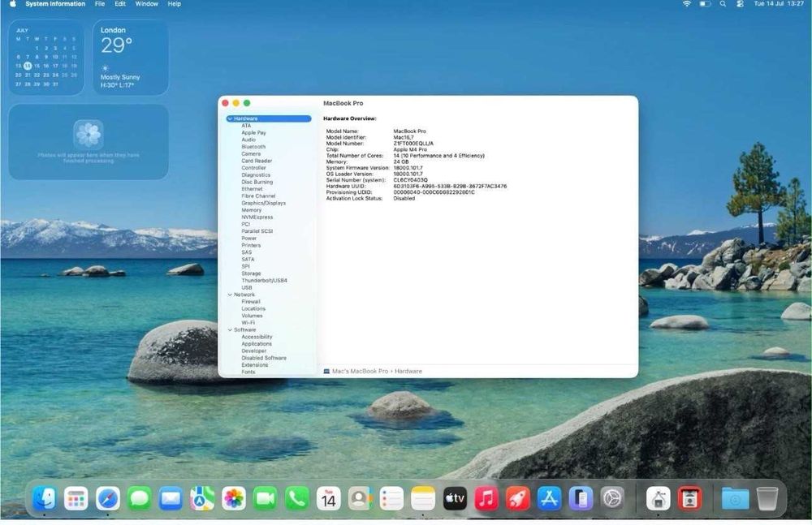
Task: Open Spotlight search in menu bar
Action: coord(723,3)
